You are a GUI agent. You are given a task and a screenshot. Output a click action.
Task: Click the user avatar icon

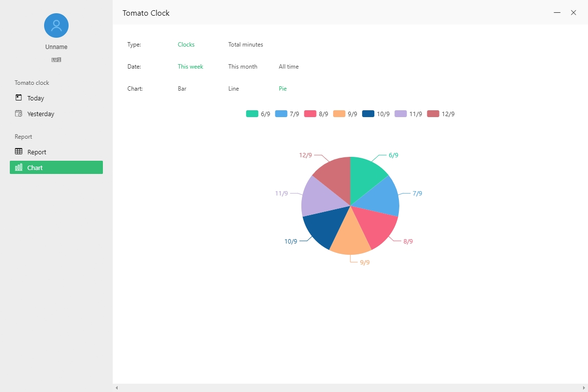pos(56,25)
